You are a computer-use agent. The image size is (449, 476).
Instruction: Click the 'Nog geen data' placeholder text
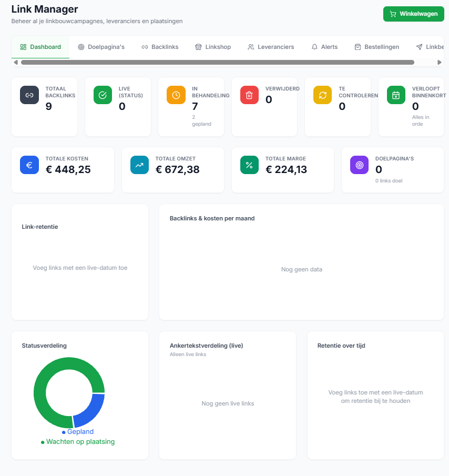[302, 269]
